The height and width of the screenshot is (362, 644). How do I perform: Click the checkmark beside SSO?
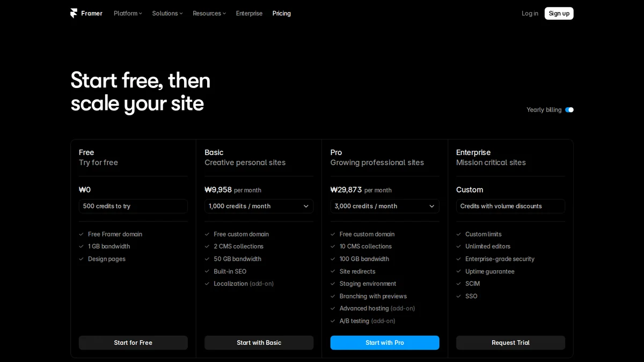[x=459, y=296]
